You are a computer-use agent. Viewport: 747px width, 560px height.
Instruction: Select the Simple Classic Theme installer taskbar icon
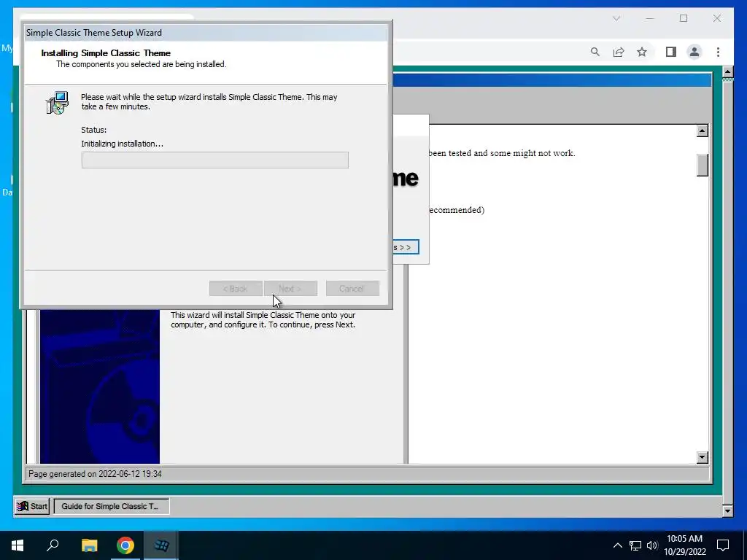[161, 545]
